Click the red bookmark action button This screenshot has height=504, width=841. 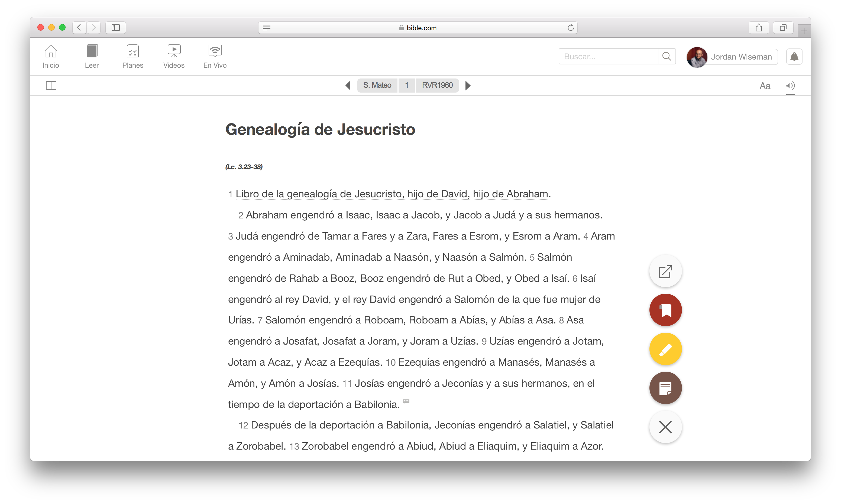click(x=665, y=310)
